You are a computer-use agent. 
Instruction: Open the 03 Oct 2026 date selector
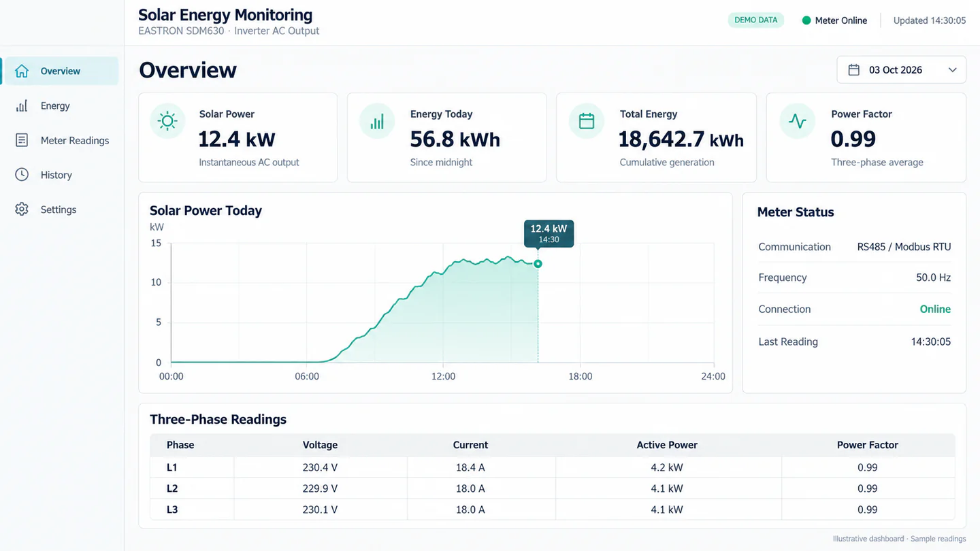[901, 70]
